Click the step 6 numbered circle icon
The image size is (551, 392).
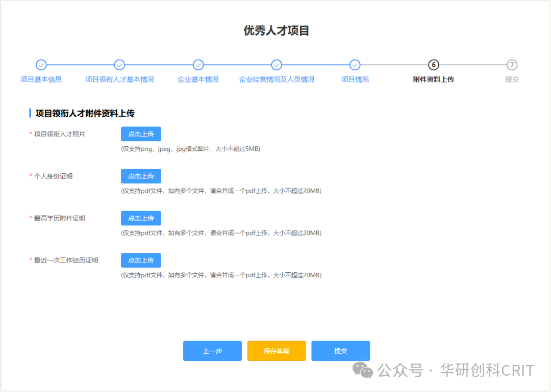tap(433, 65)
